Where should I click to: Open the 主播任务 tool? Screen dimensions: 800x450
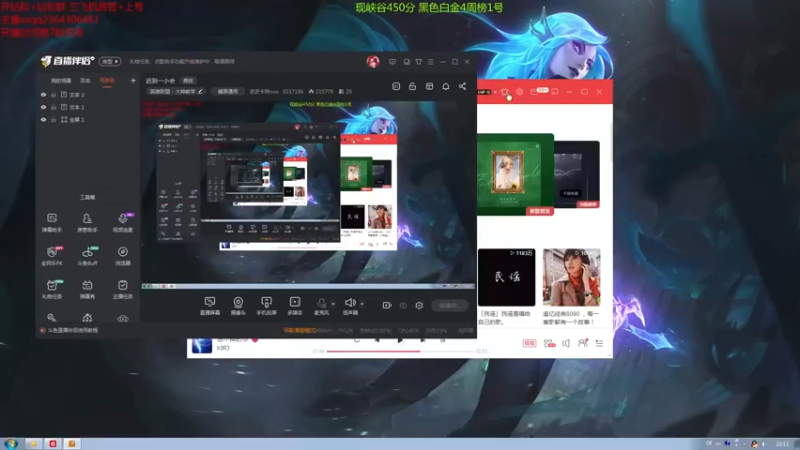coord(122,289)
